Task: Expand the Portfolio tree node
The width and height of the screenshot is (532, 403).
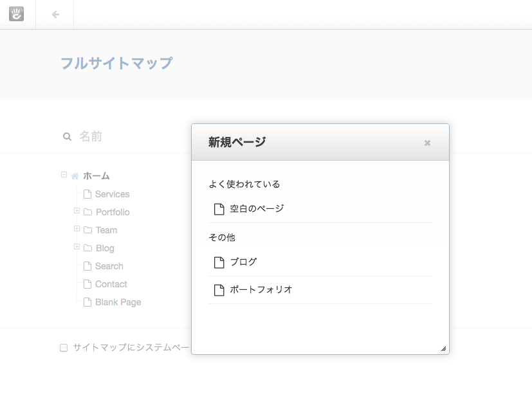Action: point(77,210)
